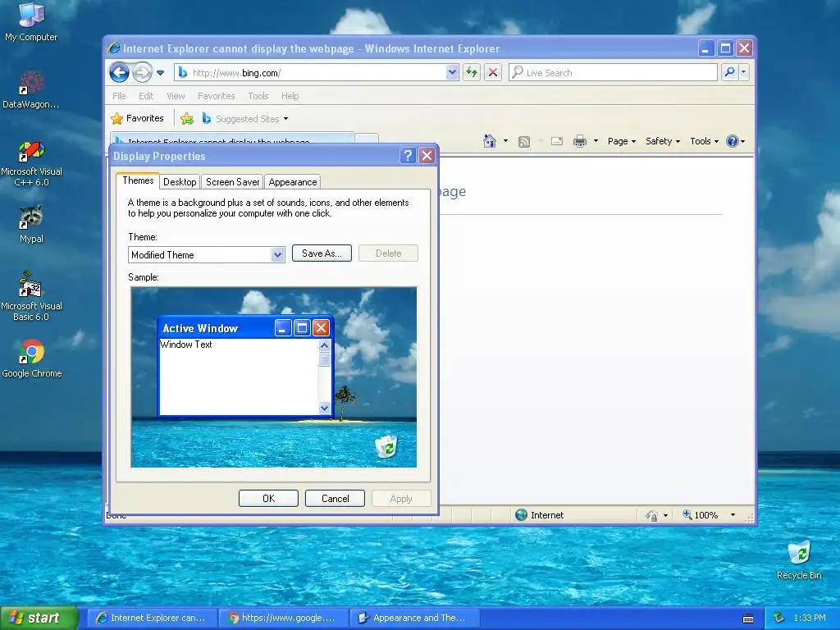
Task: Click the 1:33 PM system clock
Action: click(x=810, y=618)
